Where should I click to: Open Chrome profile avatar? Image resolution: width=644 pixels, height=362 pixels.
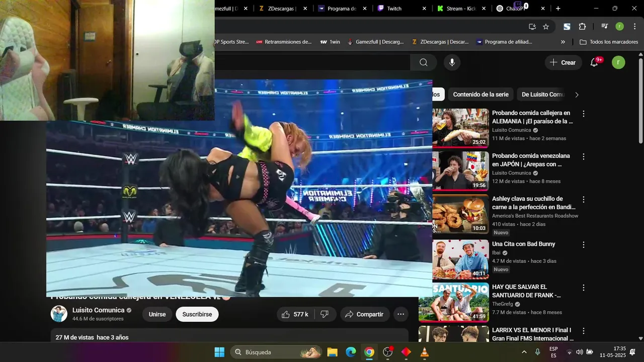pyautogui.click(x=619, y=27)
